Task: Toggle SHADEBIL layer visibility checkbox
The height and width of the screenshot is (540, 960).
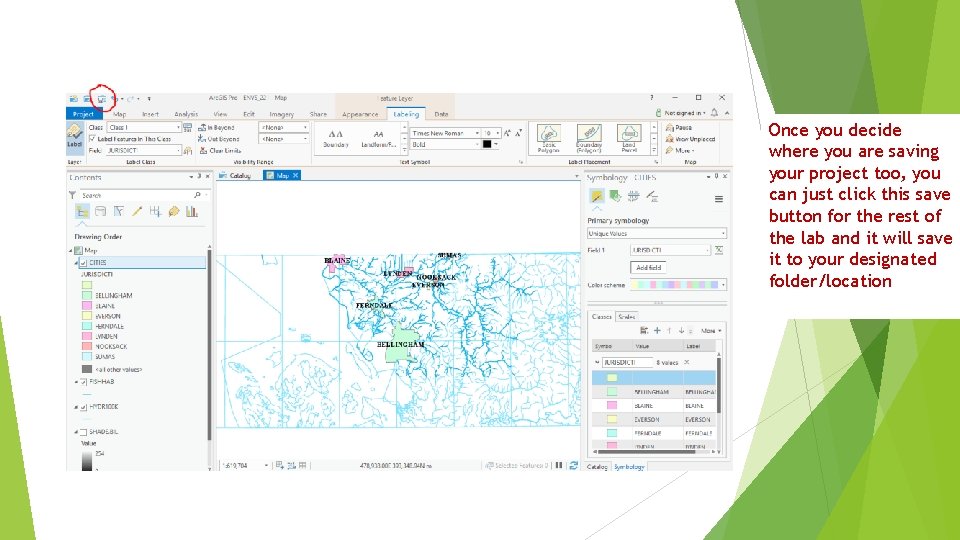Action: (x=84, y=432)
